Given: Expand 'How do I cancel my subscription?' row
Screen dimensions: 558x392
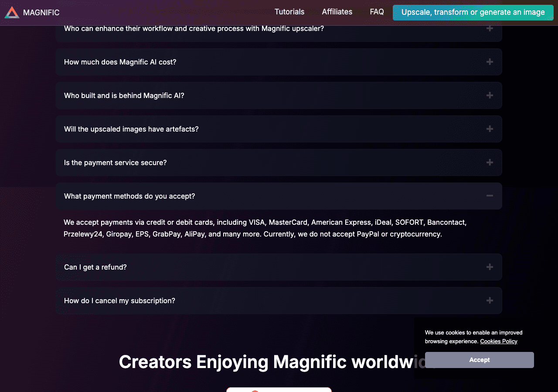Looking at the screenshot, I should (x=279, y=301).
